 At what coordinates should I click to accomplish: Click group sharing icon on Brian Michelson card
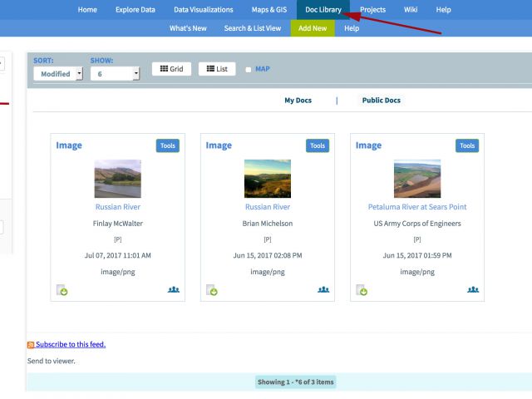[323, 289]
